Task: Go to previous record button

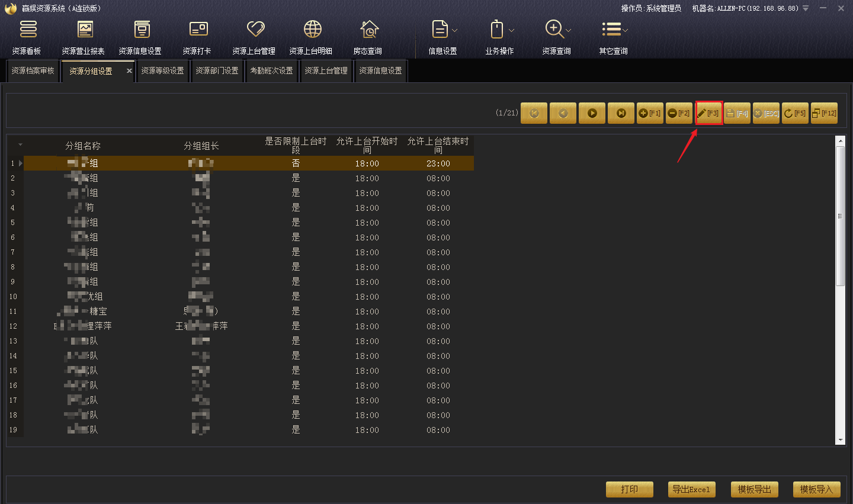Action: pos(563,113)
